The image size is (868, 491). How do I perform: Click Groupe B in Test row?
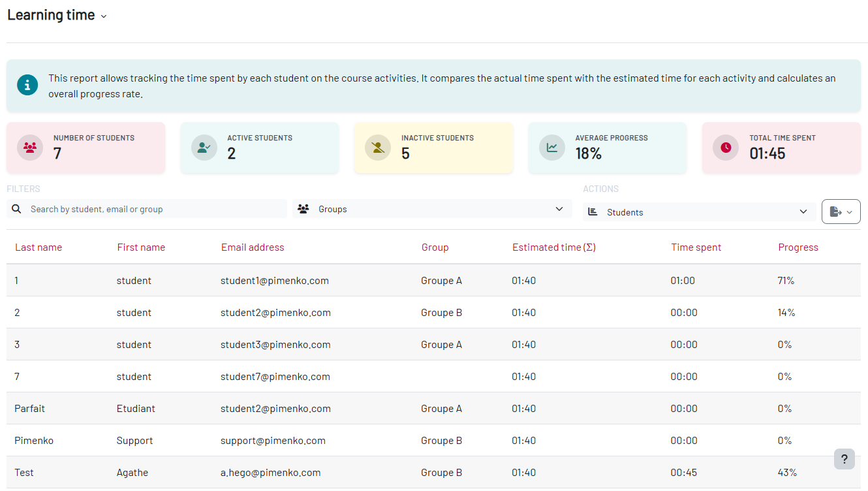pyautogui.click(x=441, y=473)
